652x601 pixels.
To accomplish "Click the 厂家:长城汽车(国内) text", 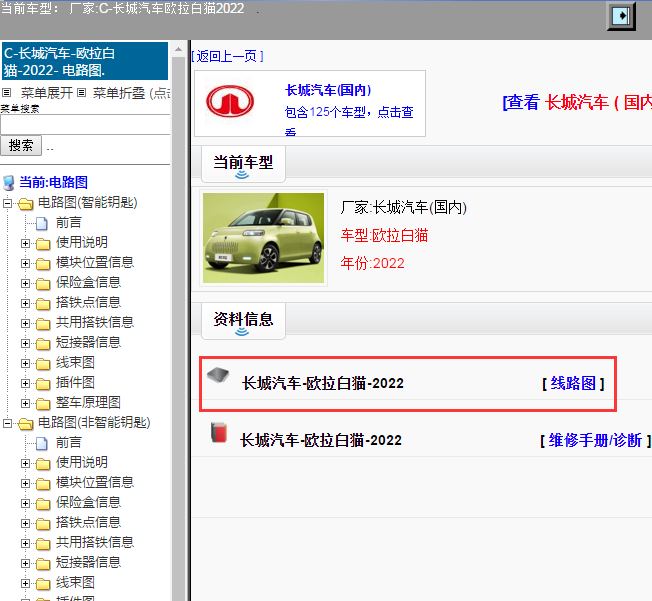I will 403,207.
